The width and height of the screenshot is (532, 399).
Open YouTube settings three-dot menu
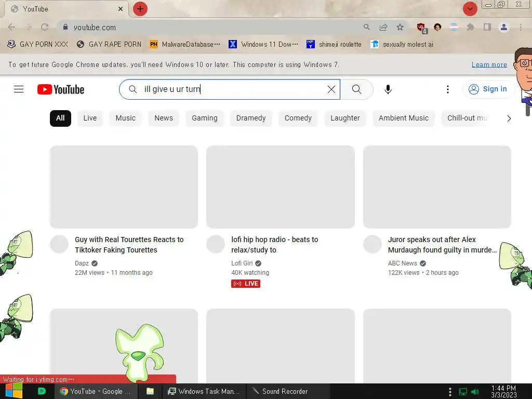[447, 89]
